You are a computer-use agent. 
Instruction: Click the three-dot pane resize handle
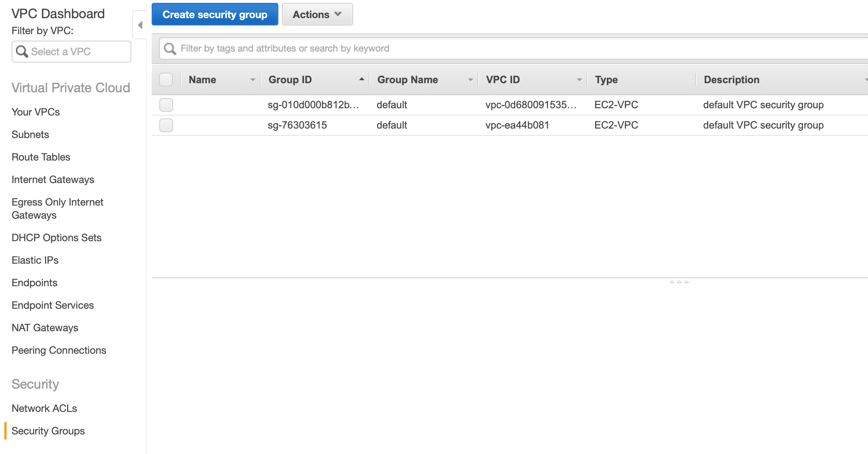tap(679, 282)
